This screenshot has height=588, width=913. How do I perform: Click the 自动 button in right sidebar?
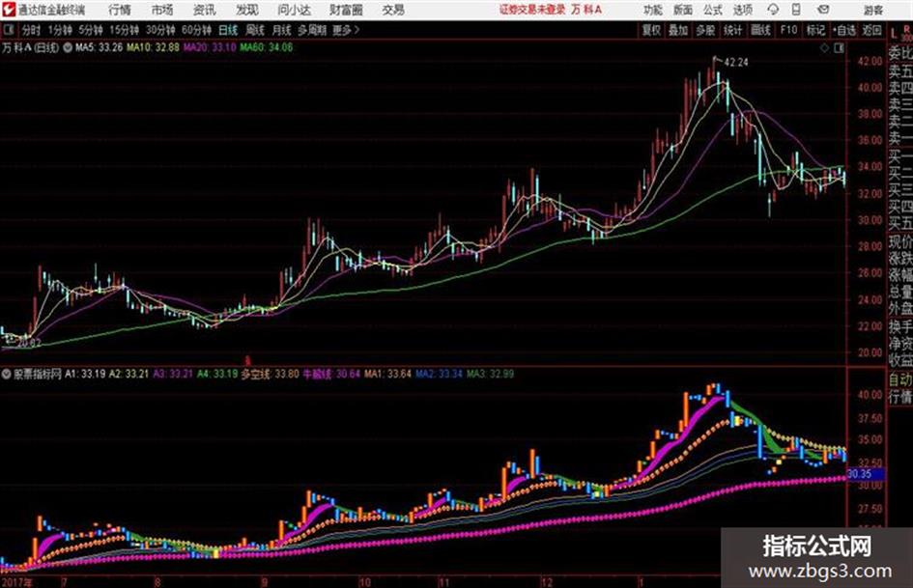[900, 379]
